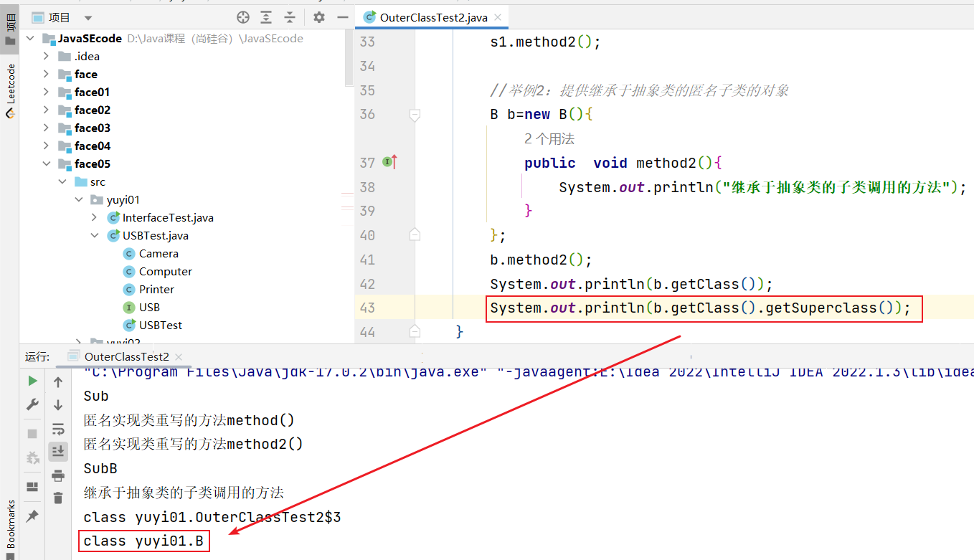974x560 pixels.
Task: Close the OuterClassTest2.java editor tab
Action: pyautogui.click(x=497, y=17)
